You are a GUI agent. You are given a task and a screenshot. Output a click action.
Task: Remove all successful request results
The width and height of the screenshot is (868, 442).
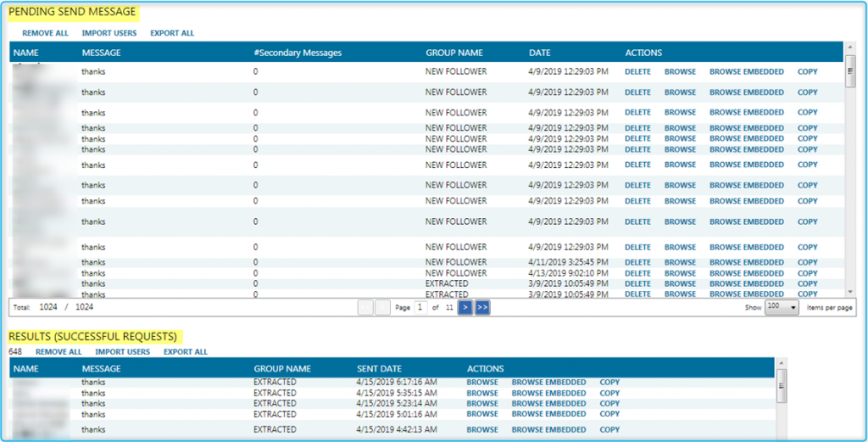coord(58,352)
